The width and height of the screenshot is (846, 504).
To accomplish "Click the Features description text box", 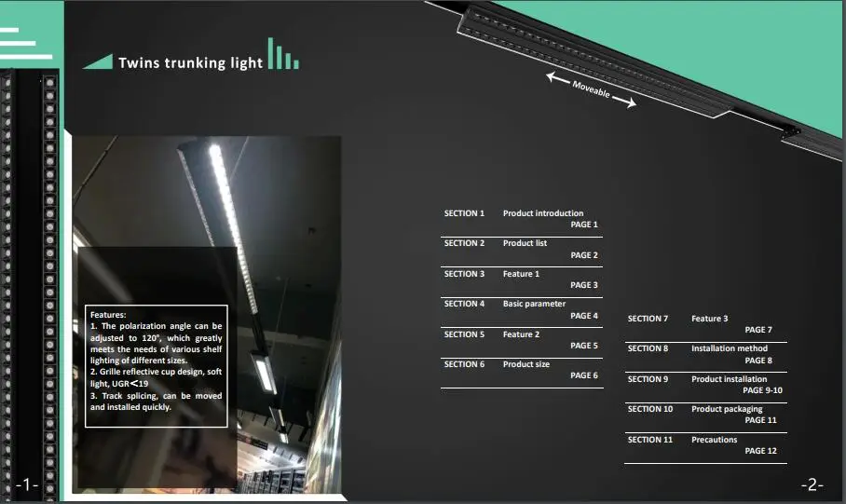I will click(157, 367).
